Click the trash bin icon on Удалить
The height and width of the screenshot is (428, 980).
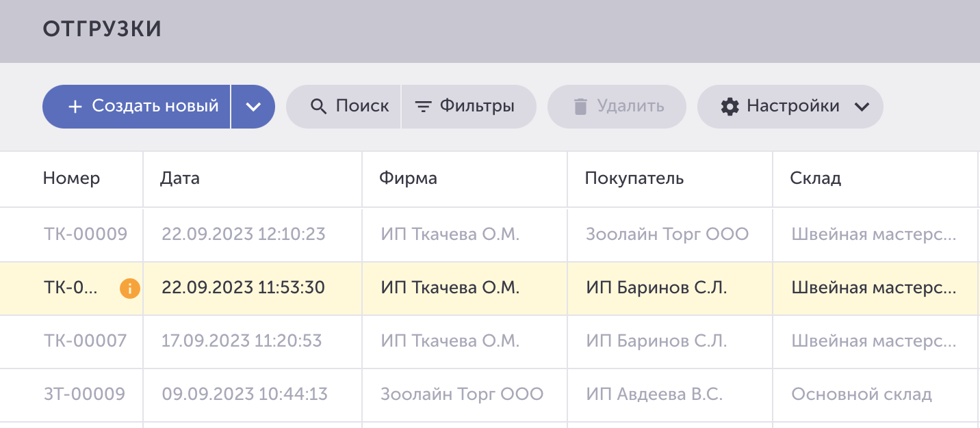580,107
